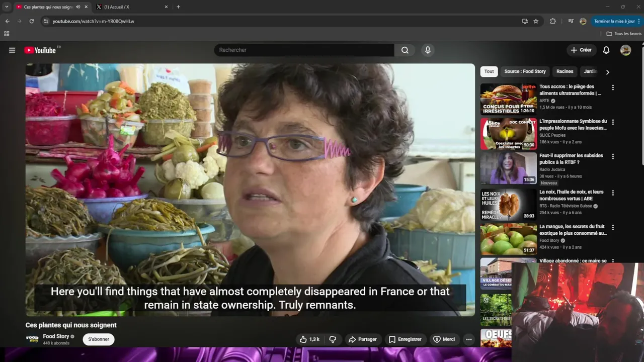
Task: Select the 'Tout' filter chip
Action: pos(489,71)
